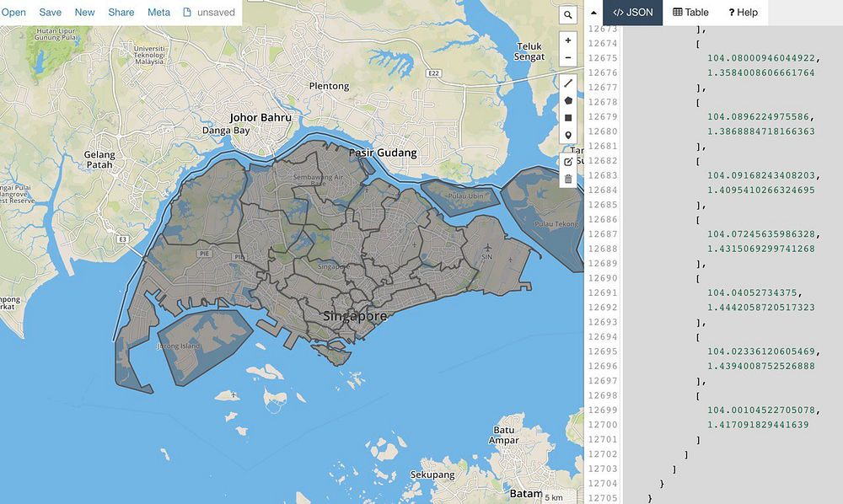The height and width of the screenshot is (504, 843).
Task: Click the Pasir Gudang map label
Action: point(383,153)
